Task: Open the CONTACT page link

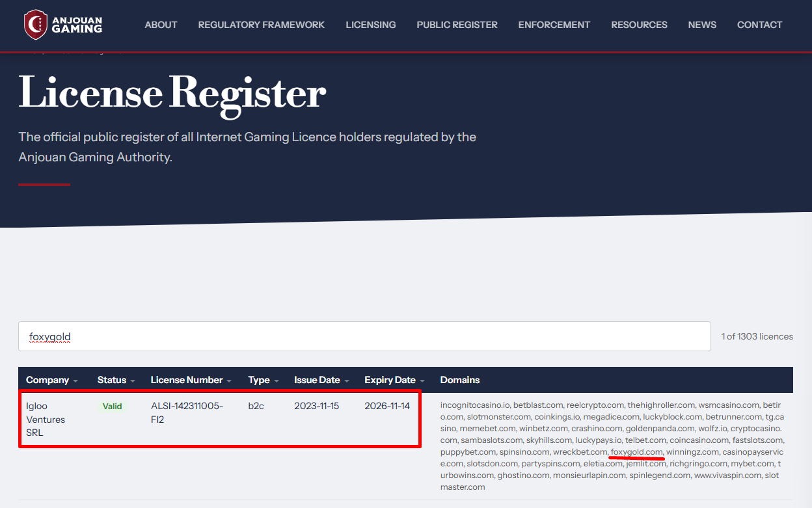Action: click(x=760, y=25)
